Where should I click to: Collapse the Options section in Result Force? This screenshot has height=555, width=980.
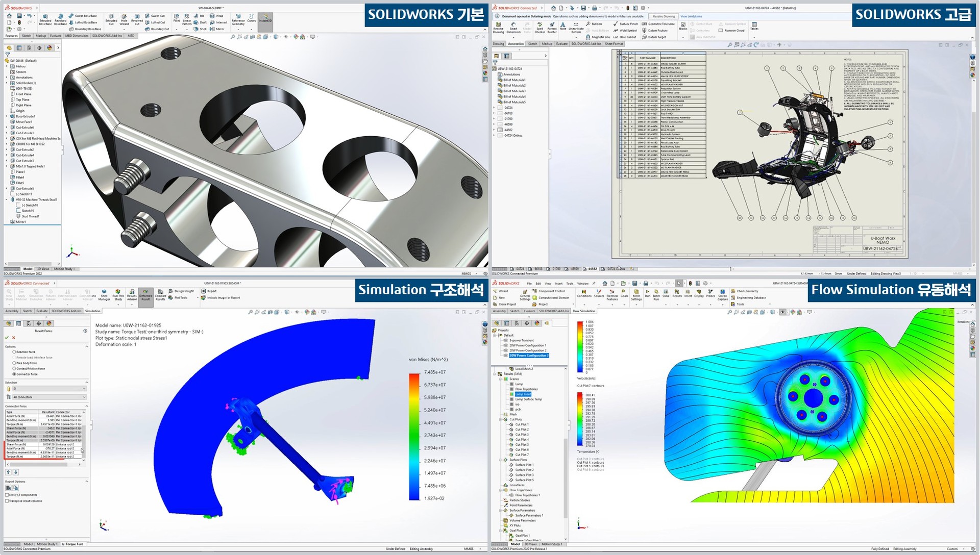pyautogui.click(x=86, y=346)
